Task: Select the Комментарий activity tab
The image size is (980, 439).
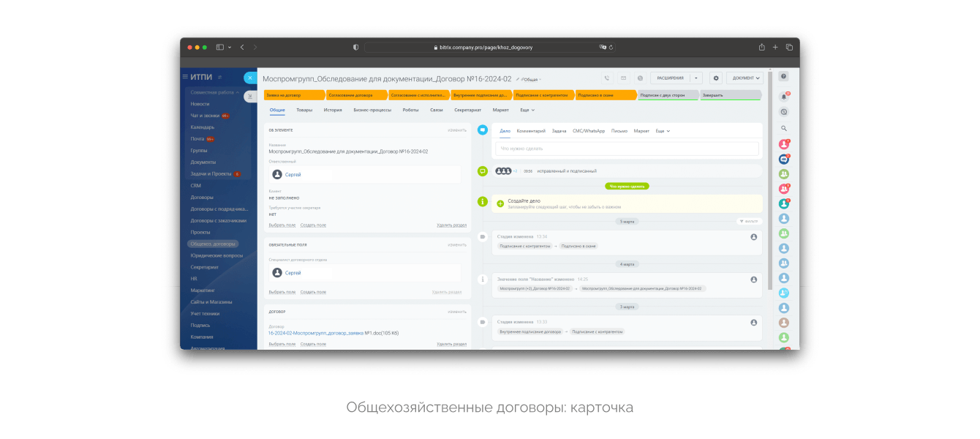Action: click(x=531, y=130)
